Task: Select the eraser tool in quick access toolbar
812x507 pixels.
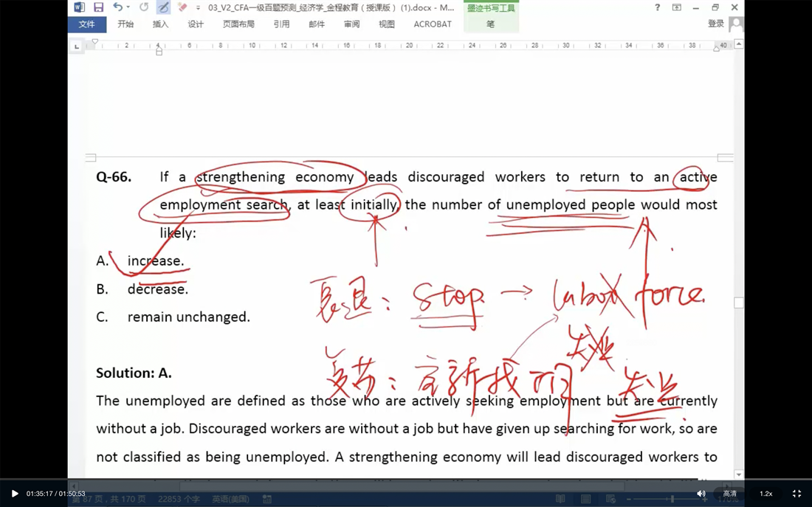Action: point(182,7)
